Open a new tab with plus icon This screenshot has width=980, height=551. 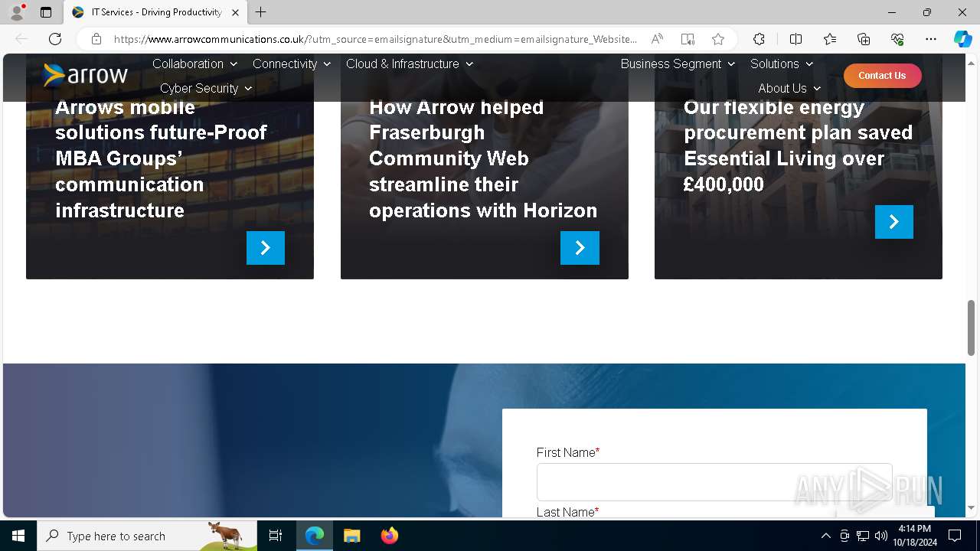click(x=261, y=12)
